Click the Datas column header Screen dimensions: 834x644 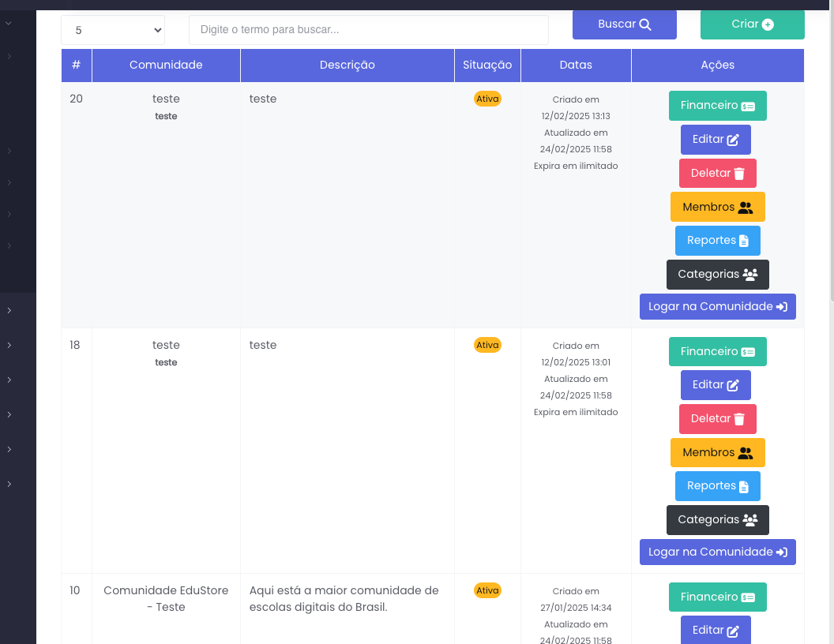pyautogui.click(x=576, y=66)
